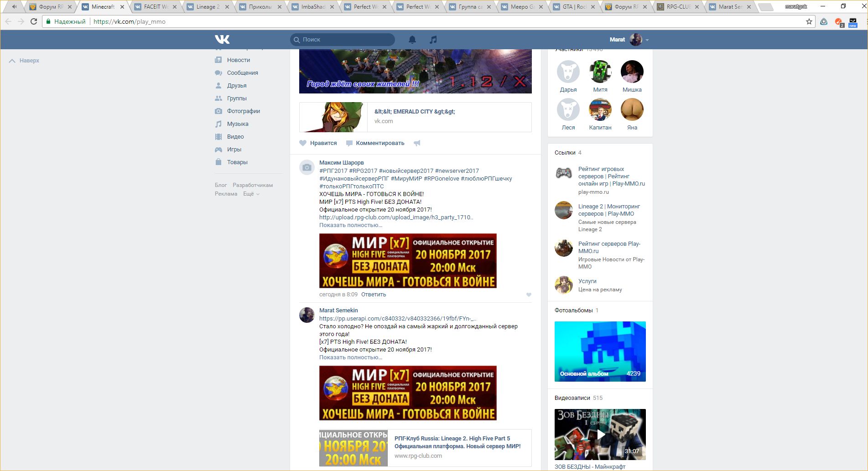Click the VK logo in header
This screenshot has height=471, width=868.
(x=222, y=40)
